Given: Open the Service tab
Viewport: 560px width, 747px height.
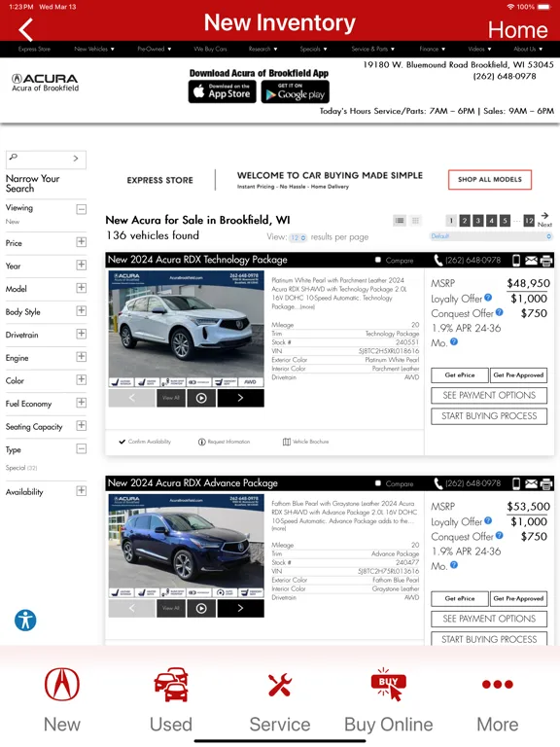Looking at the screenshot, I should pyautogui.click(x=280, y=685).
